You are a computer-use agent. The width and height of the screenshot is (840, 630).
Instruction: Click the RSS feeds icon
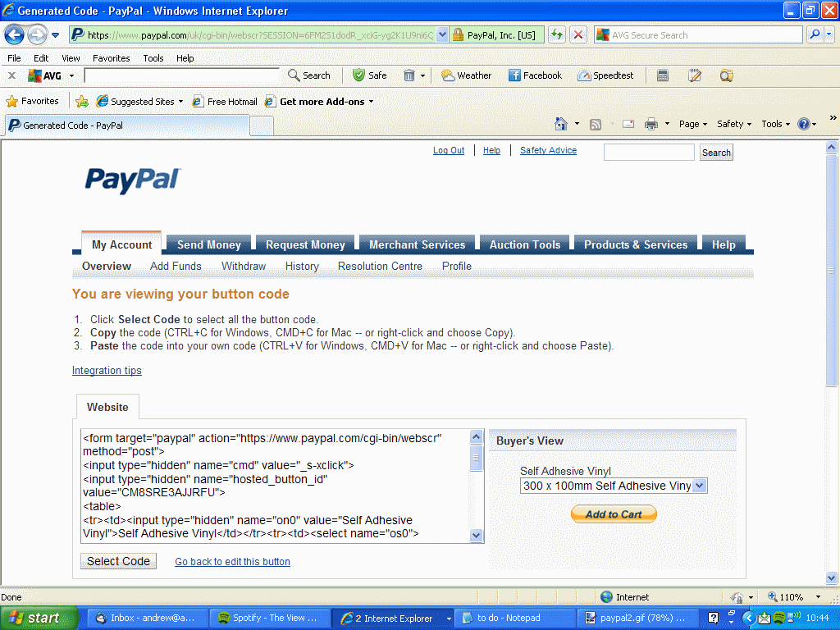(x=596, y=125)
